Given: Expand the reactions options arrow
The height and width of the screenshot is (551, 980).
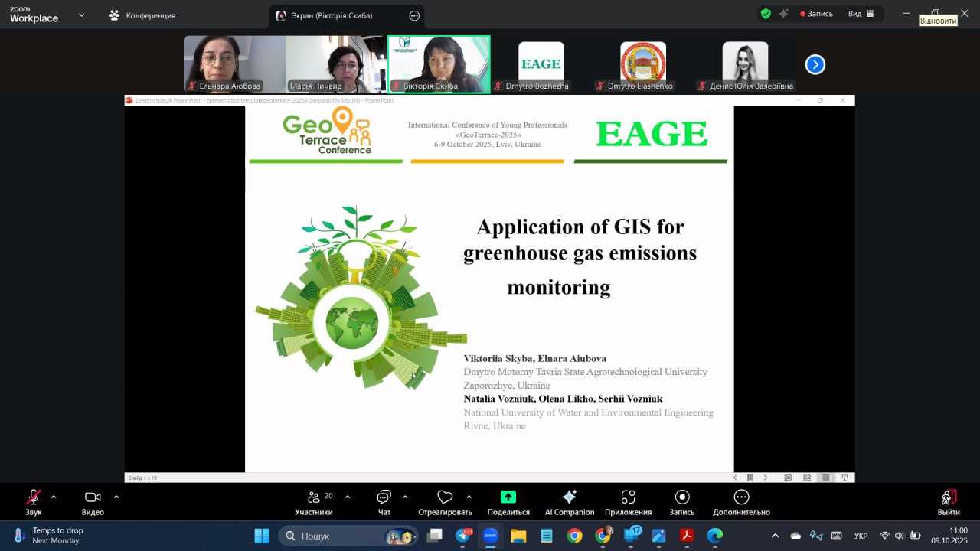Looking at the screenshot, I should pyautogui.click(x=469, y=497).
